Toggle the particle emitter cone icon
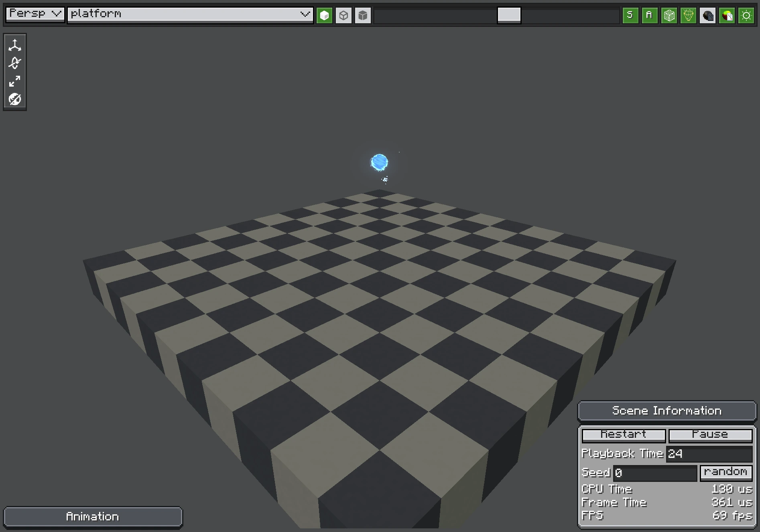 tap(688, 16)
